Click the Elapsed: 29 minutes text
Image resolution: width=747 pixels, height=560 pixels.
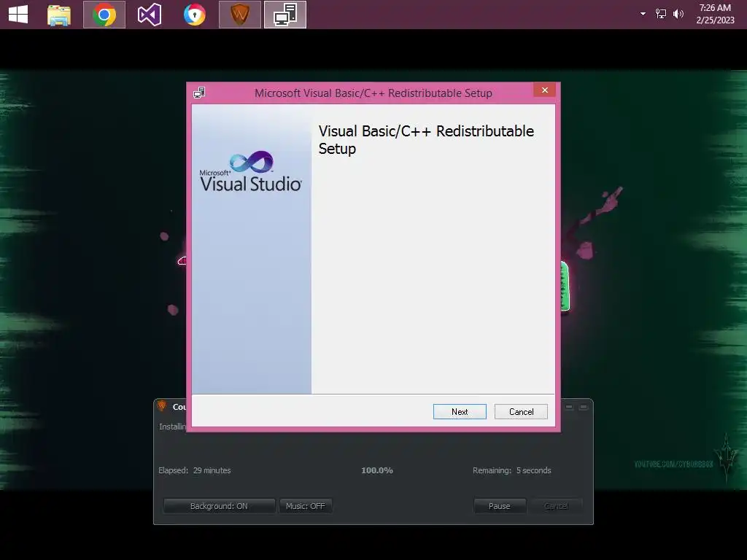(x=194, y=470)
